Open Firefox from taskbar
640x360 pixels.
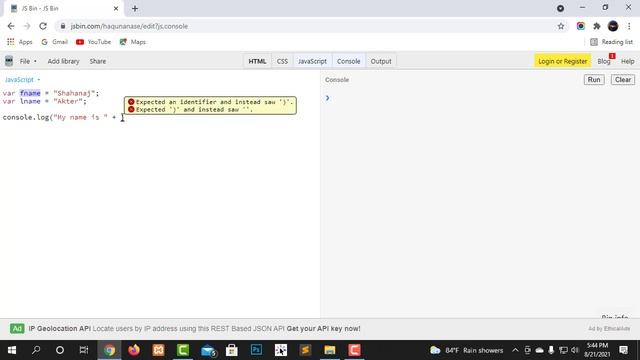(x=134, y=350)
